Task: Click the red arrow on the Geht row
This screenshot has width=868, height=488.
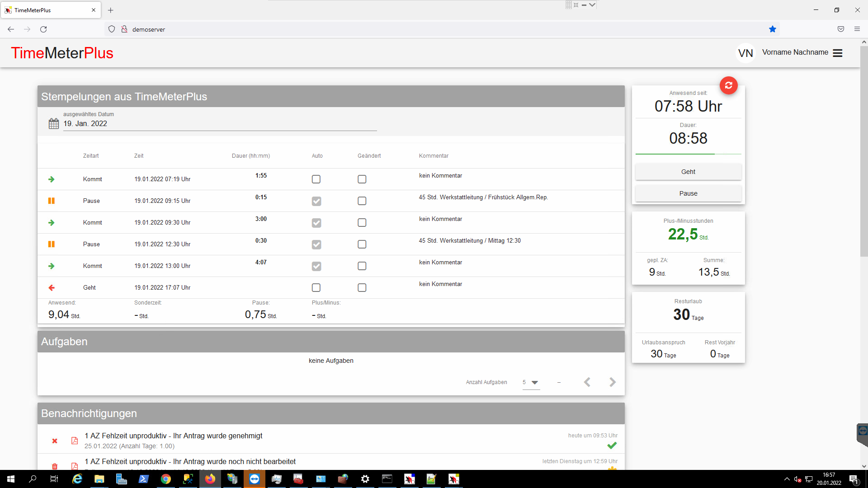Action: [52, 287]
